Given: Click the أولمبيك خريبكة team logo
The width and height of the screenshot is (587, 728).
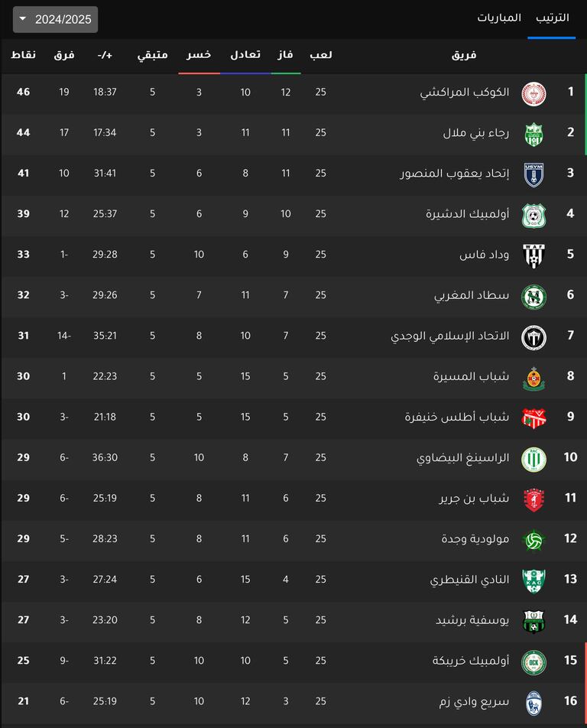Looking at the screenshot, I should coord(533,661).
